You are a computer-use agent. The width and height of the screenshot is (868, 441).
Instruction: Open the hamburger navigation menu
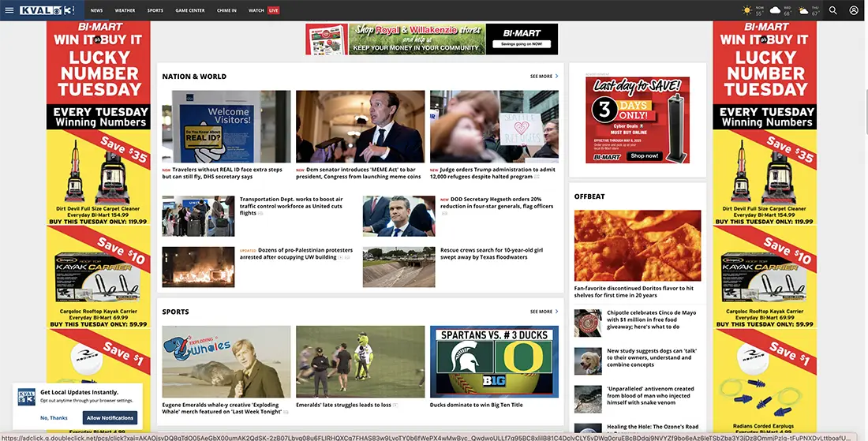pyautogui.click(x=9, y=10)
